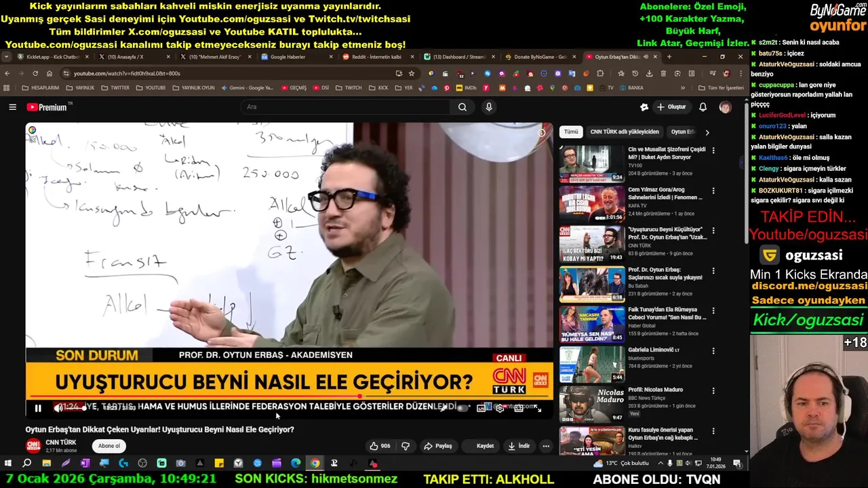The height and width of the screenshot is (488, 868).
Task: Open Microsoft Edge from the taskbar
Action: (296, 464)
